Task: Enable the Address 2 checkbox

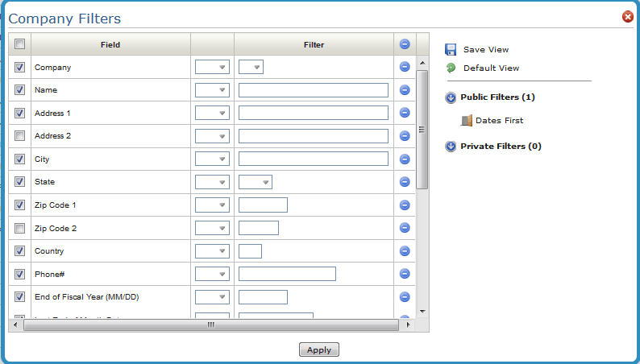Action: click(x=20, y=136)
